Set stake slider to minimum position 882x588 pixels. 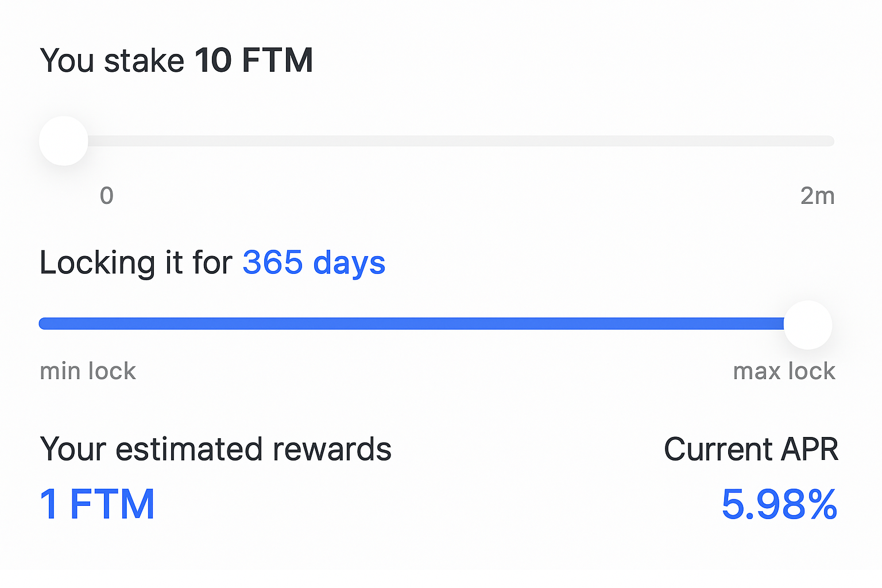pos(63,141)
